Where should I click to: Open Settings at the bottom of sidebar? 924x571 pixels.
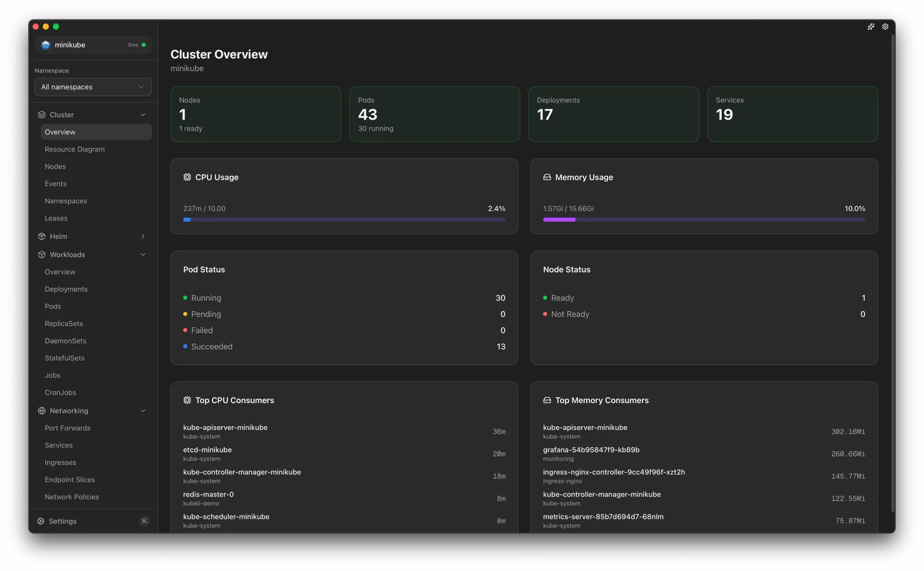pos(61,521)
